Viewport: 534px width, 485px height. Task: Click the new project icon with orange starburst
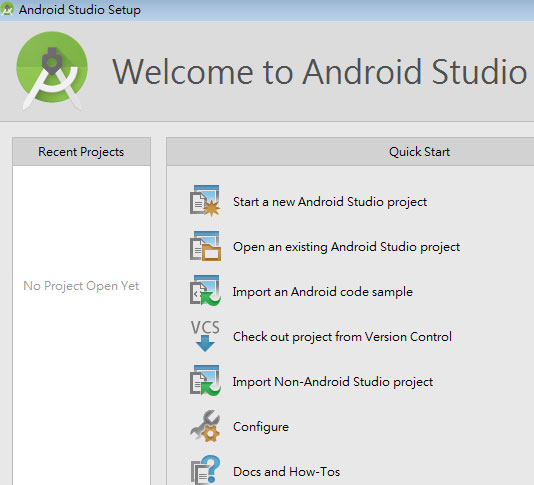click(x=205, y=201)
